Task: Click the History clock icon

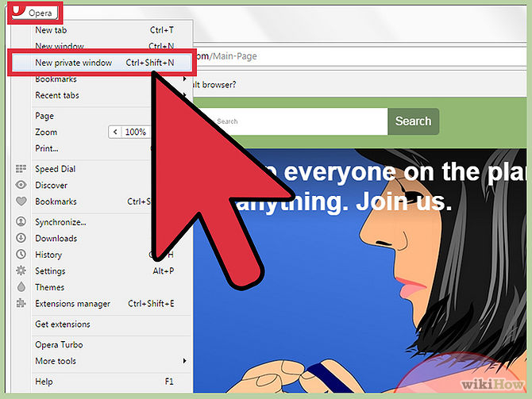Action: click(x=21, y=255)
